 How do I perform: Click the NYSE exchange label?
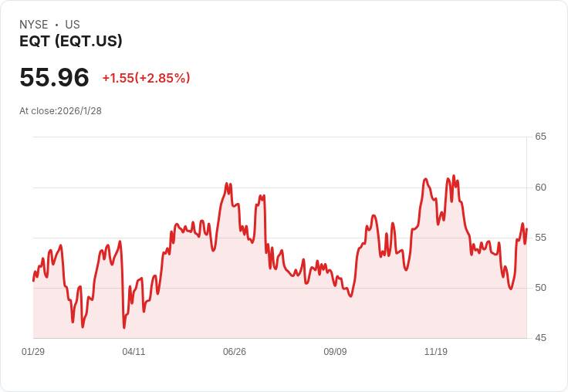pos(34,25)
